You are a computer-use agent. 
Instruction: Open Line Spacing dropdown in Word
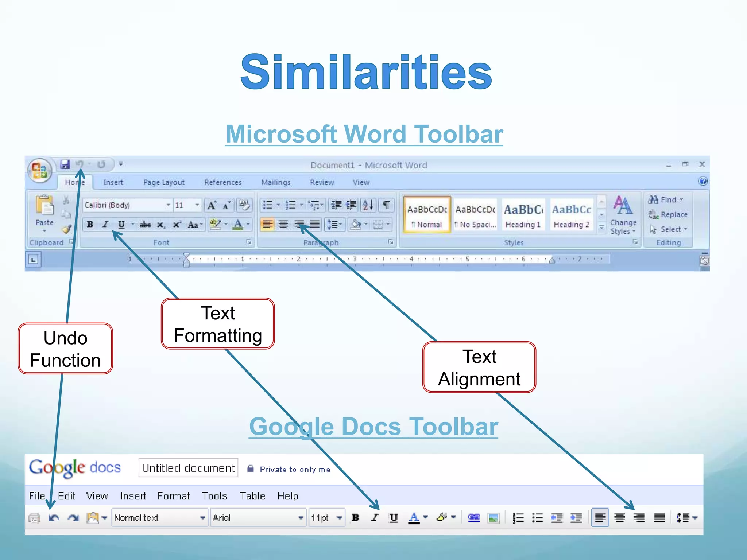pos(334,224)
